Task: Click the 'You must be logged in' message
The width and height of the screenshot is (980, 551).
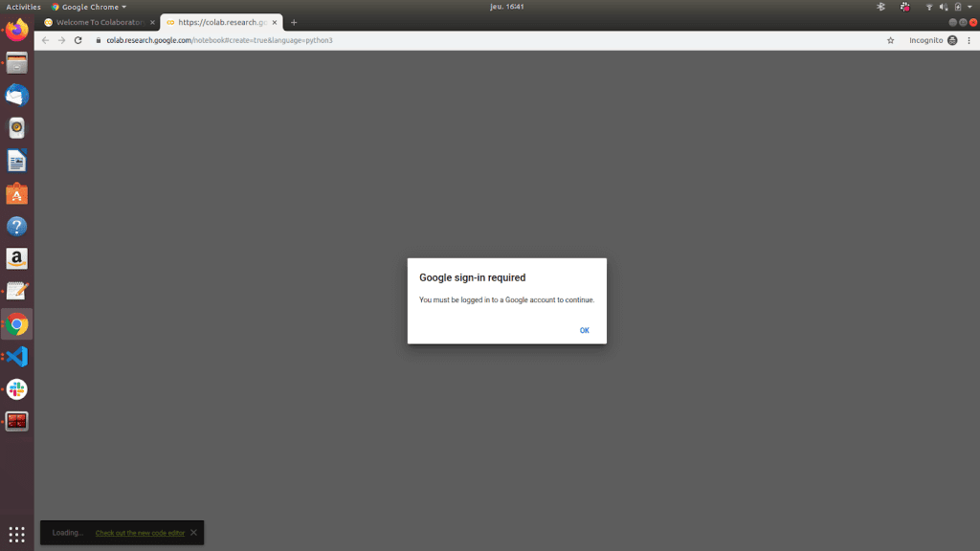Action: pos(506,299)
